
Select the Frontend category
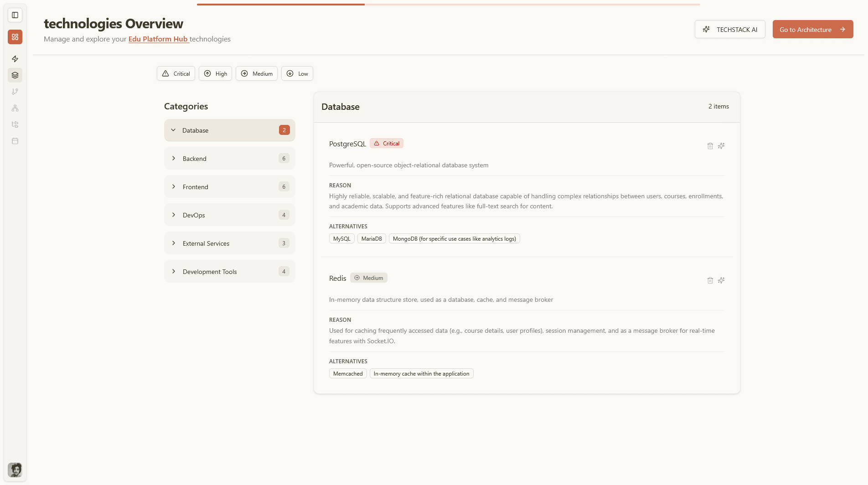tap(229, 186)
